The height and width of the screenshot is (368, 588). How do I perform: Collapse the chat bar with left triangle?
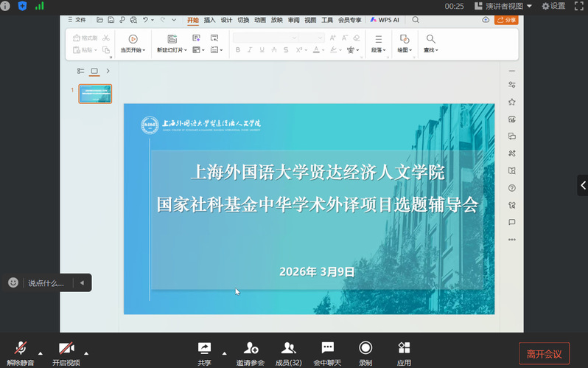tap(82, 282)
